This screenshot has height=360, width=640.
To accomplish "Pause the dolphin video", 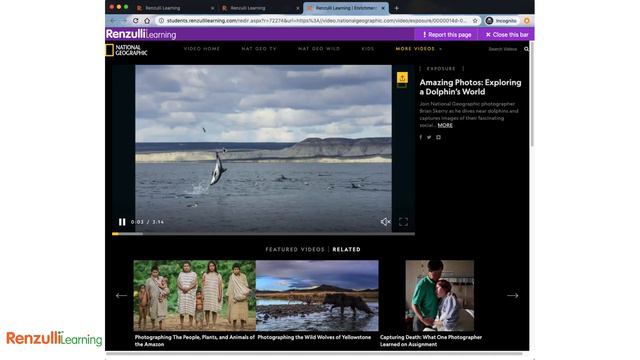I will tap(122, 222).
